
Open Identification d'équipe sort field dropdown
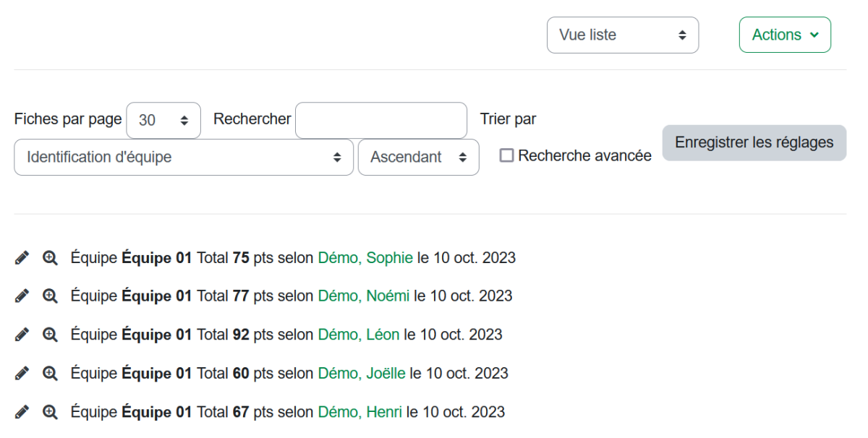click(183, 157)
